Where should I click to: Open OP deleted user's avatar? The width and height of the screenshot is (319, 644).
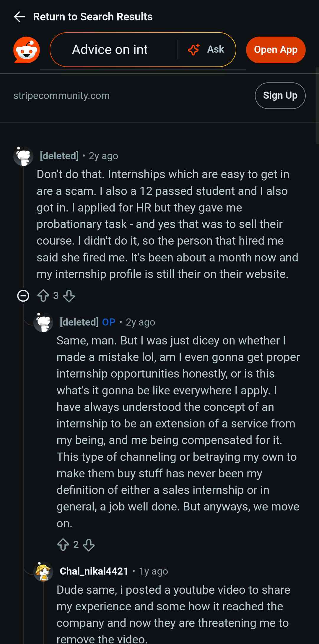(43, 322)
